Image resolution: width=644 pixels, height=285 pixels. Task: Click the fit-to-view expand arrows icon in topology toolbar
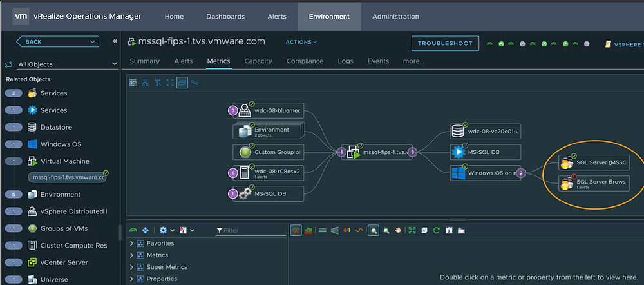pyautogui.click(x=170, y=83)
